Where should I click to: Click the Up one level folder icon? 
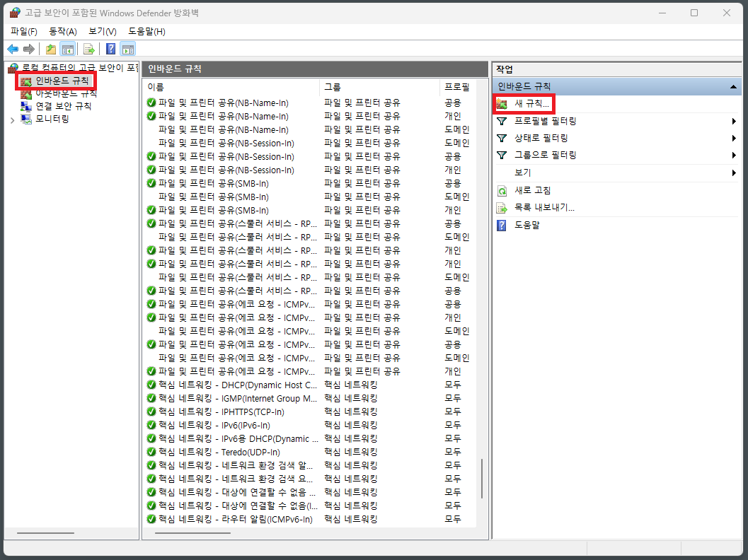[x=50, y=49]
